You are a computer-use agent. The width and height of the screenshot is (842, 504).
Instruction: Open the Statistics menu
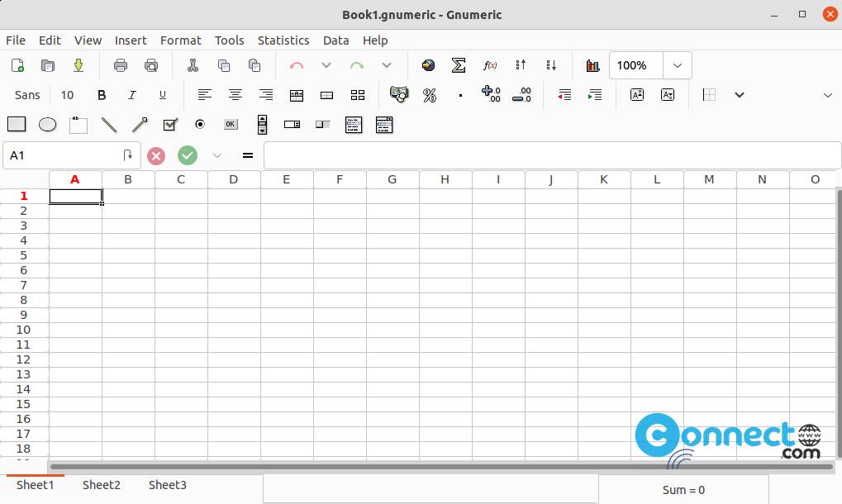283,40
